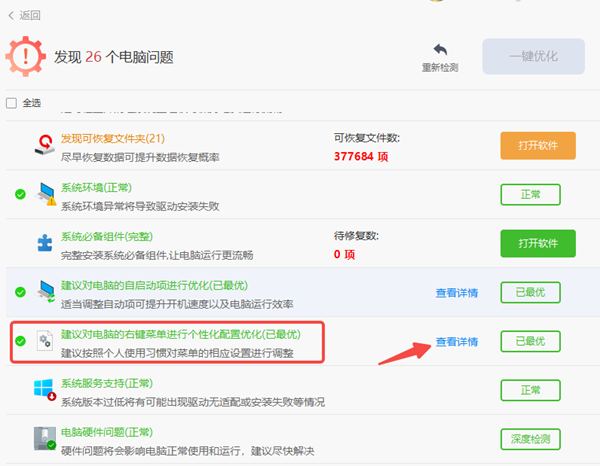Viewport: 600px width, 466px height.
Task: Click 系统必备组件(完整) title
Action: tap(107, 236)
